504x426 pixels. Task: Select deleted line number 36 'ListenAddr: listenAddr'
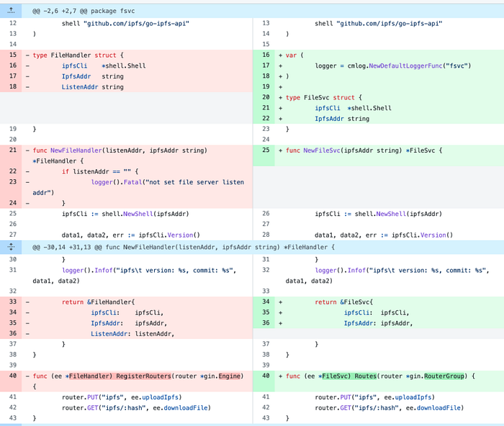pyautogui.click(x=13, y=333)
